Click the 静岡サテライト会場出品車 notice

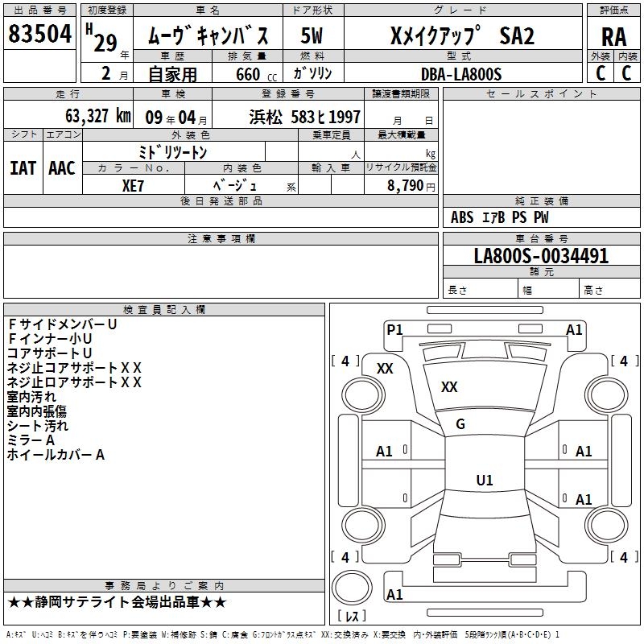click(x=118, y=602)
